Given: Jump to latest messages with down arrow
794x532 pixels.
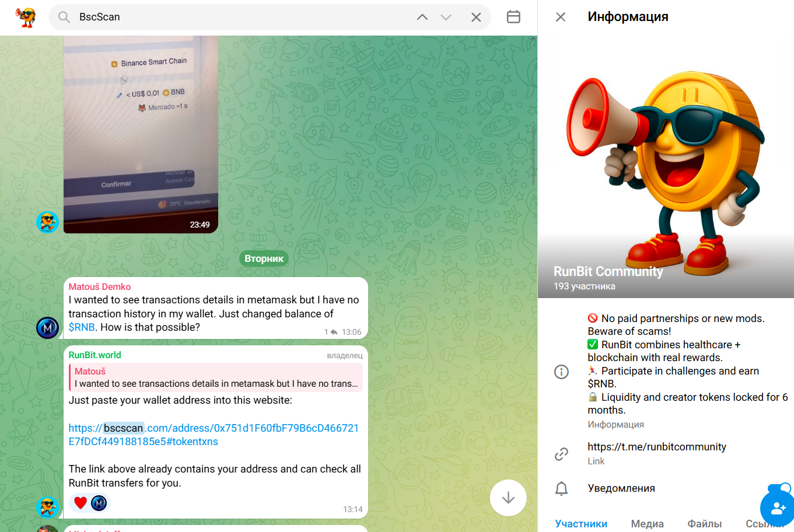Looking at the screenshot, I should (x=508, y=498).
